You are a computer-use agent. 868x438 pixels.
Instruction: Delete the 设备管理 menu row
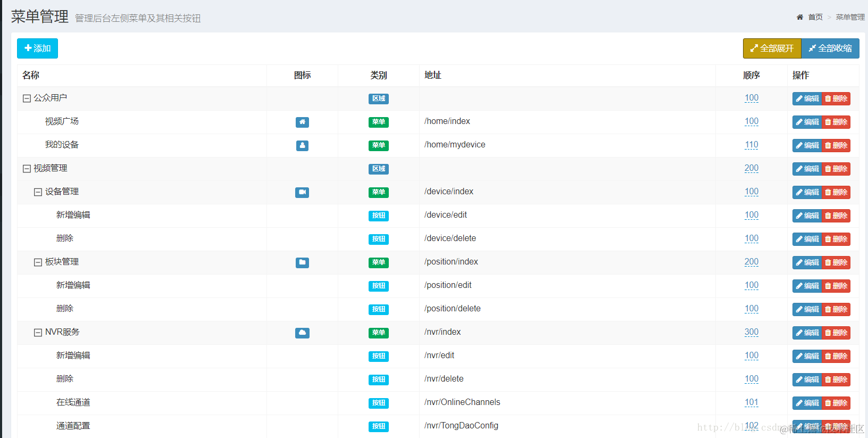[836, 192]
